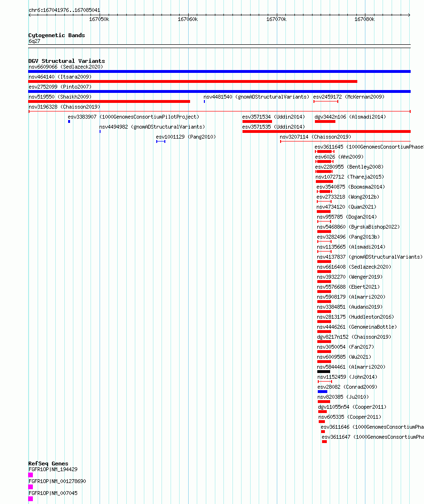
Task: Click the chr6:167041976..167085041 coordinates text
Action: [64, 10]
